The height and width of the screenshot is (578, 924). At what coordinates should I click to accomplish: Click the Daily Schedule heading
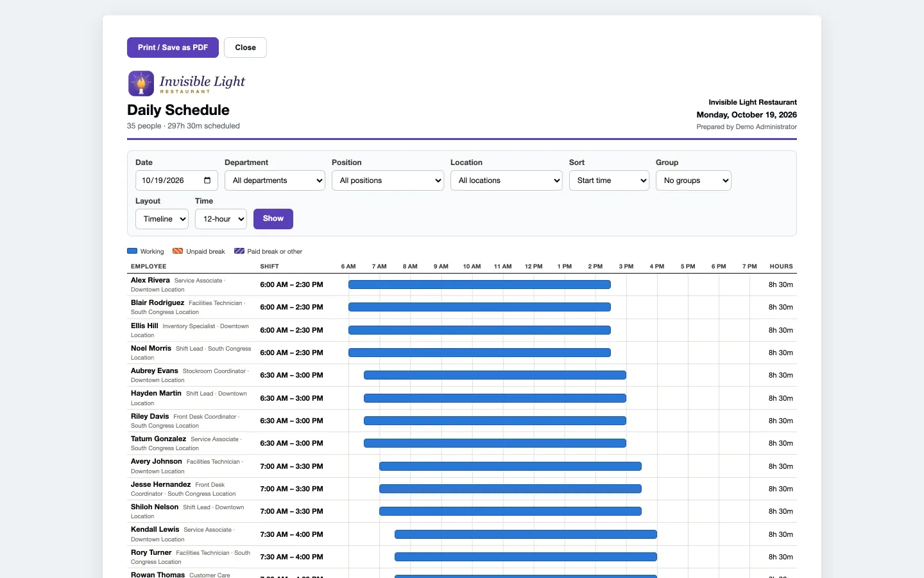[x=178, y=110]
